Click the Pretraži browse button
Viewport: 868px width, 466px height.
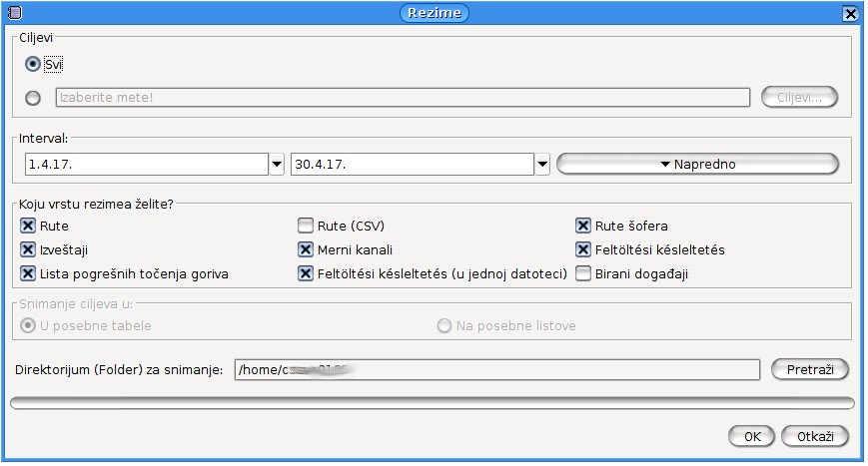[x=809, y=370]
